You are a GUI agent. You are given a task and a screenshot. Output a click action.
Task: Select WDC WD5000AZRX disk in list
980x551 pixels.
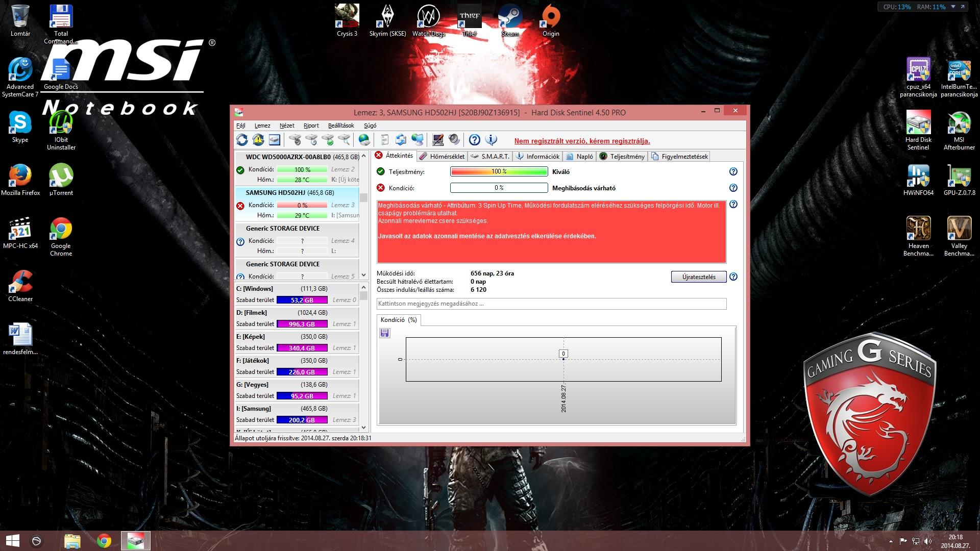click(297, 168)
